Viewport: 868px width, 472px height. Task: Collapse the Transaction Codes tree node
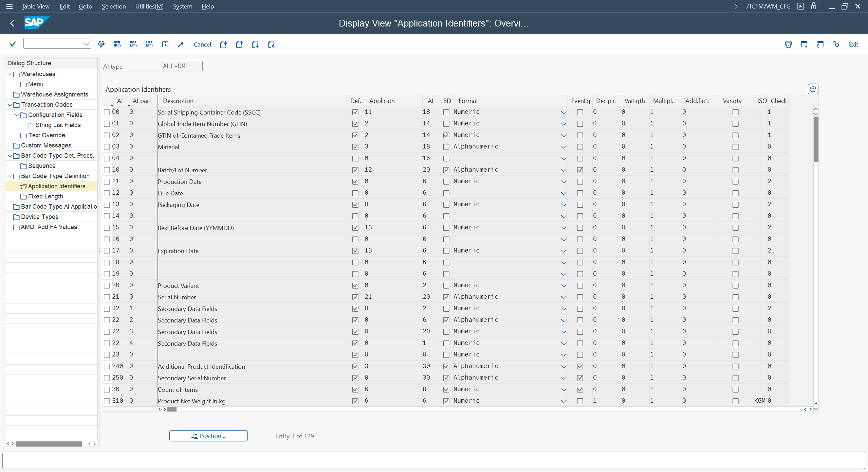(x=10, y=105)
